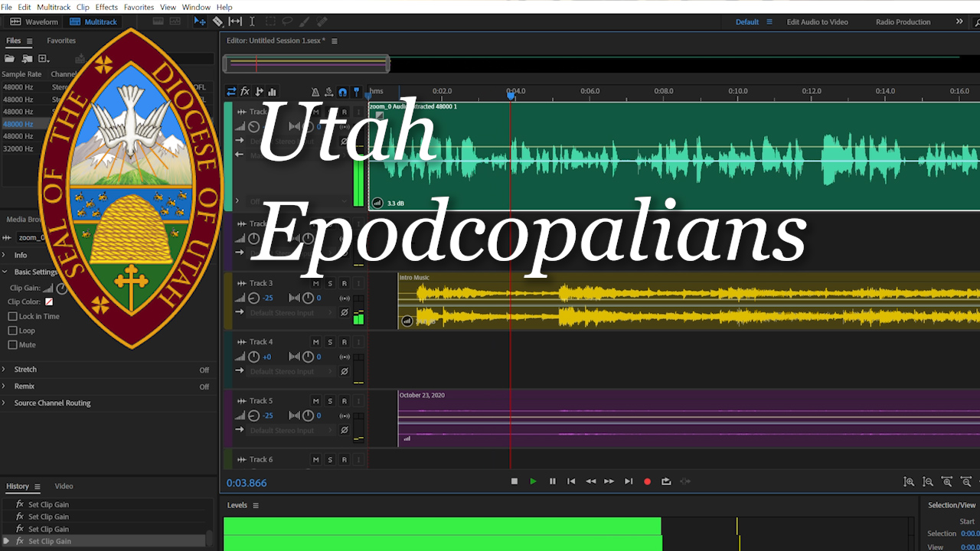Expand Source Channel Routing section

pos(4,403)
